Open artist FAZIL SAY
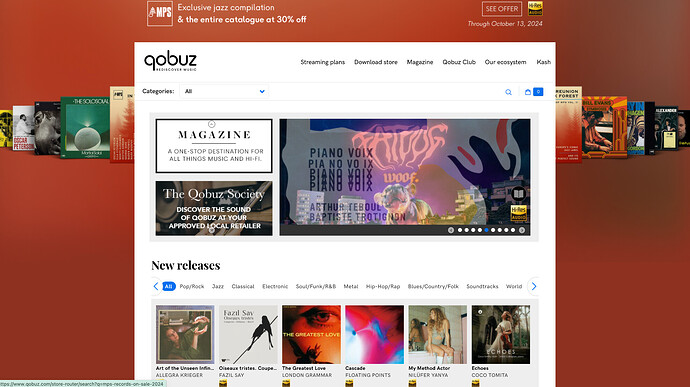 click(x=231, y=375)
